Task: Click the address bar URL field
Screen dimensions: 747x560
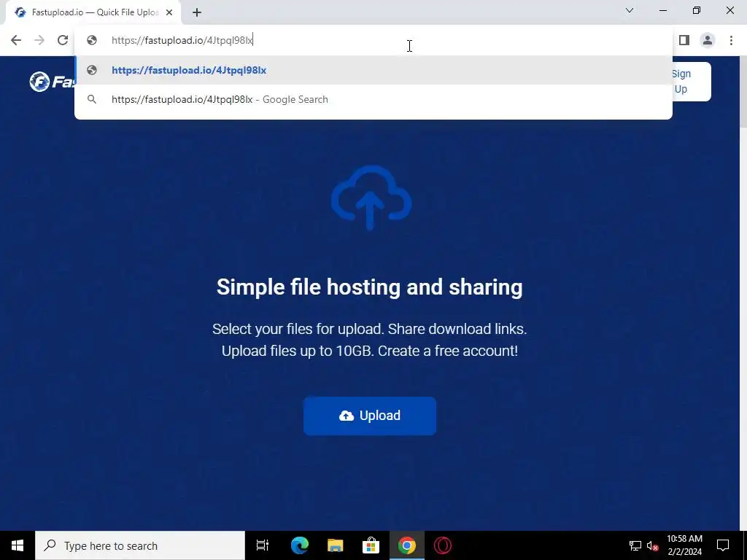Action: [x=373, y=40]
